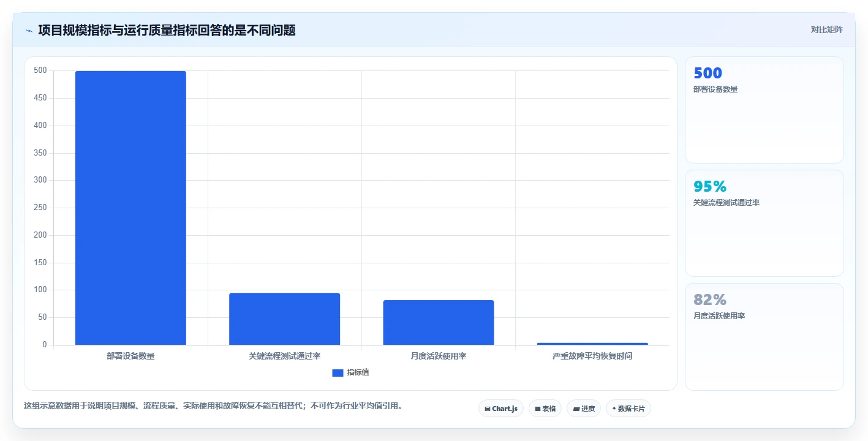Click the x-axis label 严重故障平均恢复时间
This screenshot has width=868, height=441.
tap(592, 356)
